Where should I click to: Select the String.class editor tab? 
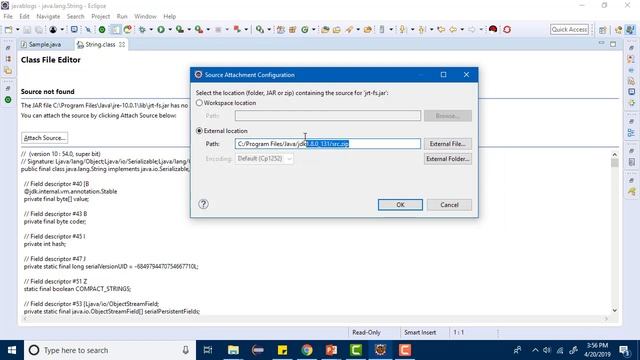[101, 44]
